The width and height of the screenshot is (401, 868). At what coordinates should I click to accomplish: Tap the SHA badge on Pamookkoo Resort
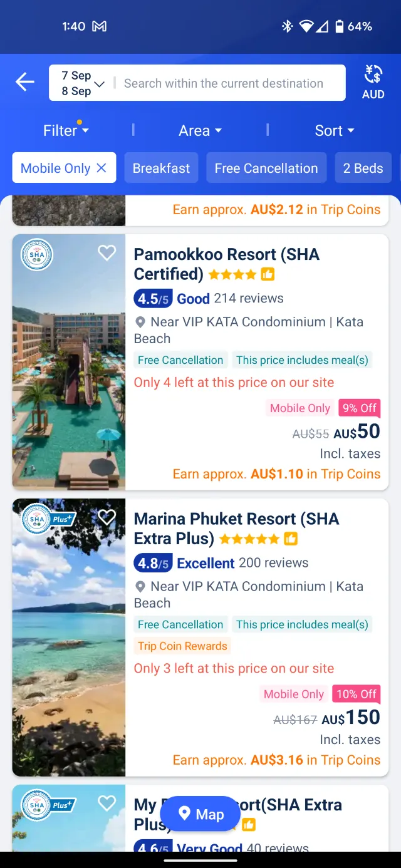(37, 254)
